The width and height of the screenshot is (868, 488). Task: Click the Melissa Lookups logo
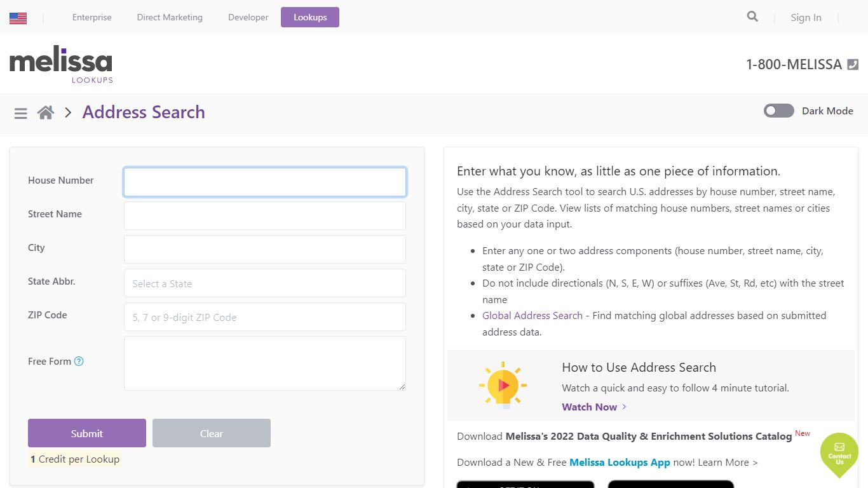point(61,64)
